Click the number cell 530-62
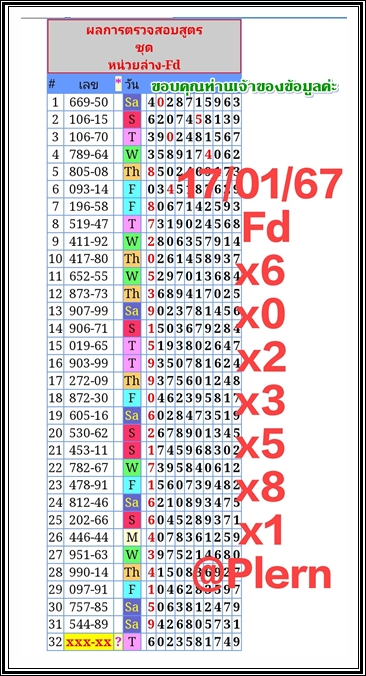The image size is (366, 676). [x=89, y=433]
